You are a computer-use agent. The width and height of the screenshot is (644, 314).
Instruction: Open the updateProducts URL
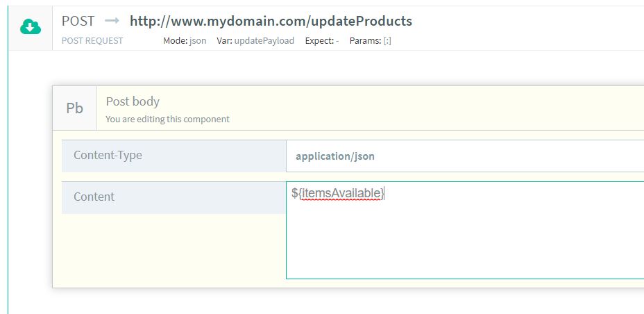(271, 21)
